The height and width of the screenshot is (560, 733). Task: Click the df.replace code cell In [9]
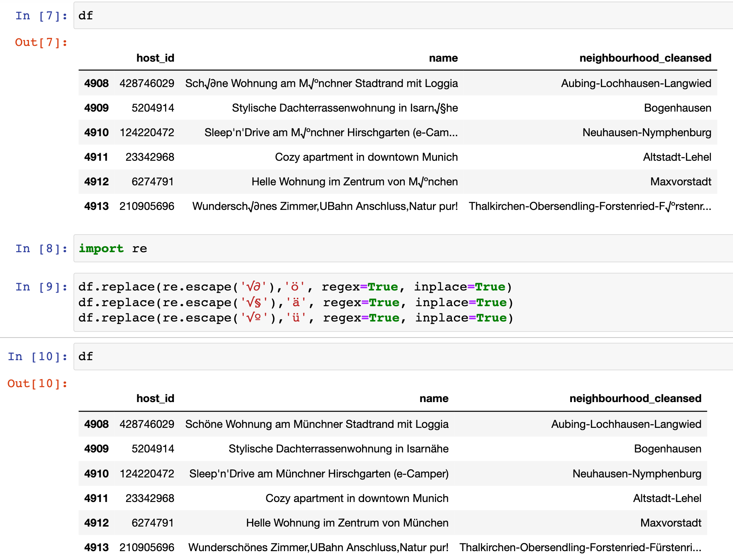403,302
